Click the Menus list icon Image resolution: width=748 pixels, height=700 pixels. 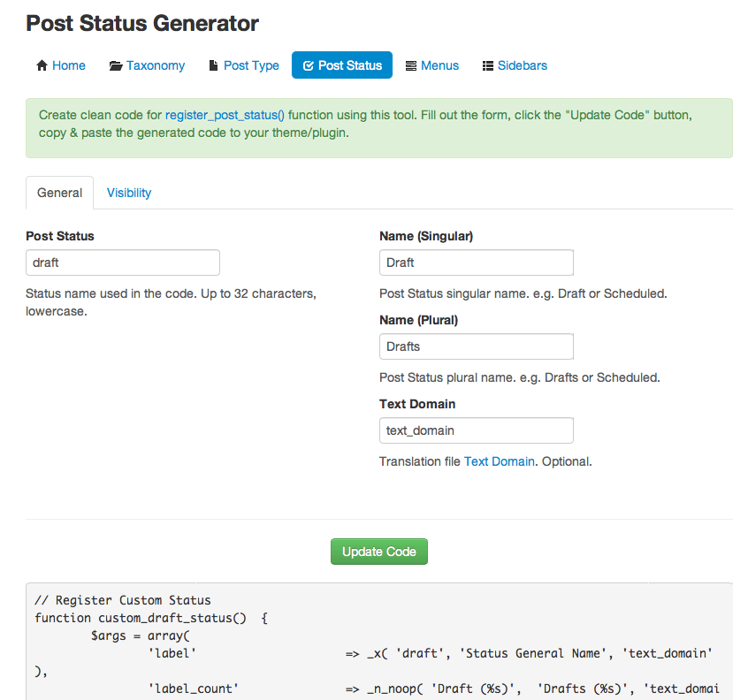point(411,65)
